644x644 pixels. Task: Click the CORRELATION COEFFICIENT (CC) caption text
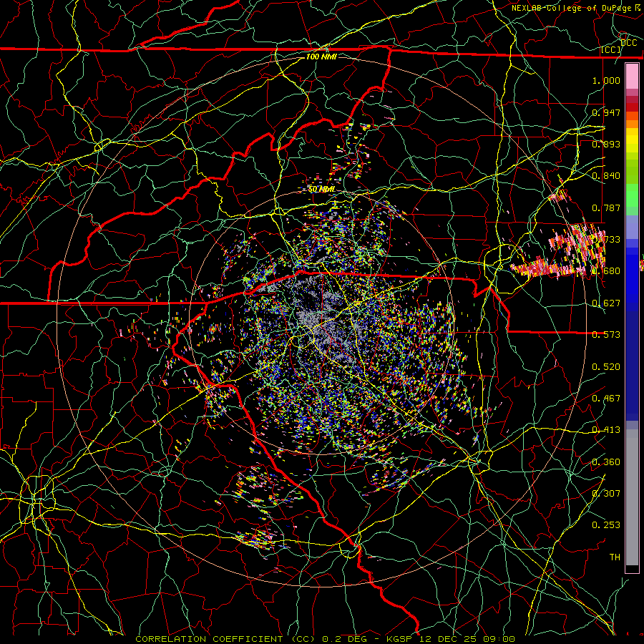225,639
